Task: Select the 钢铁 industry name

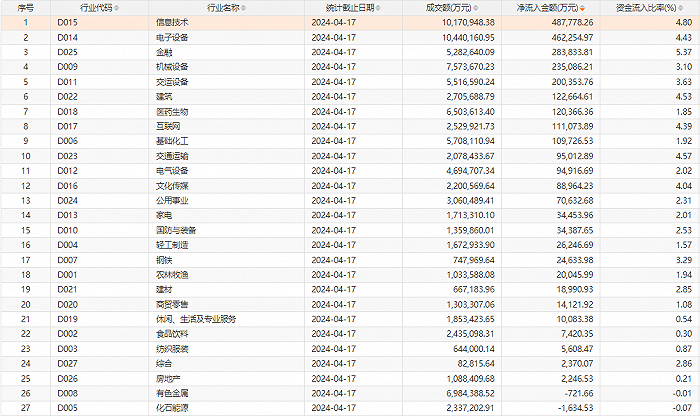Action: point(164,260)
